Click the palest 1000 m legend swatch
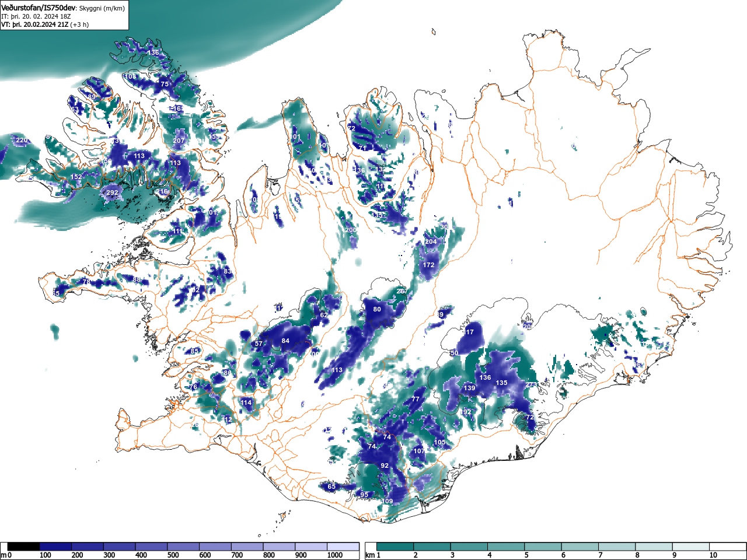Image resolution: width=747 pixels, height=560 pixels. coord(343,547)
